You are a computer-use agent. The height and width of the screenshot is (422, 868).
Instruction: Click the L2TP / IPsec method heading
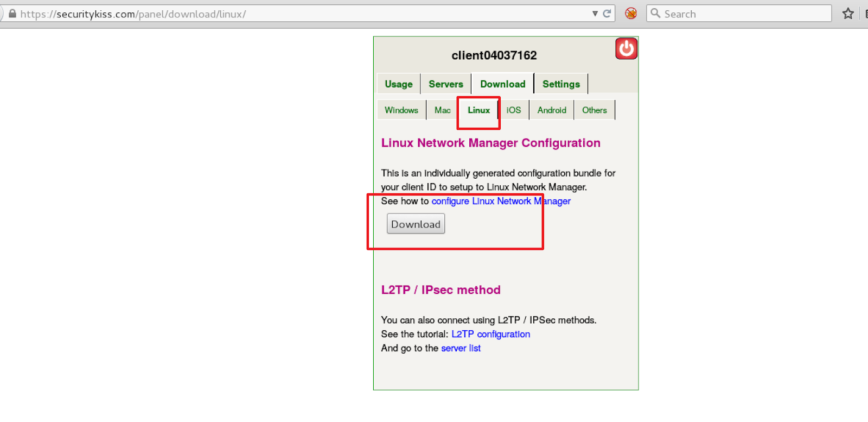tap(441, 289)
